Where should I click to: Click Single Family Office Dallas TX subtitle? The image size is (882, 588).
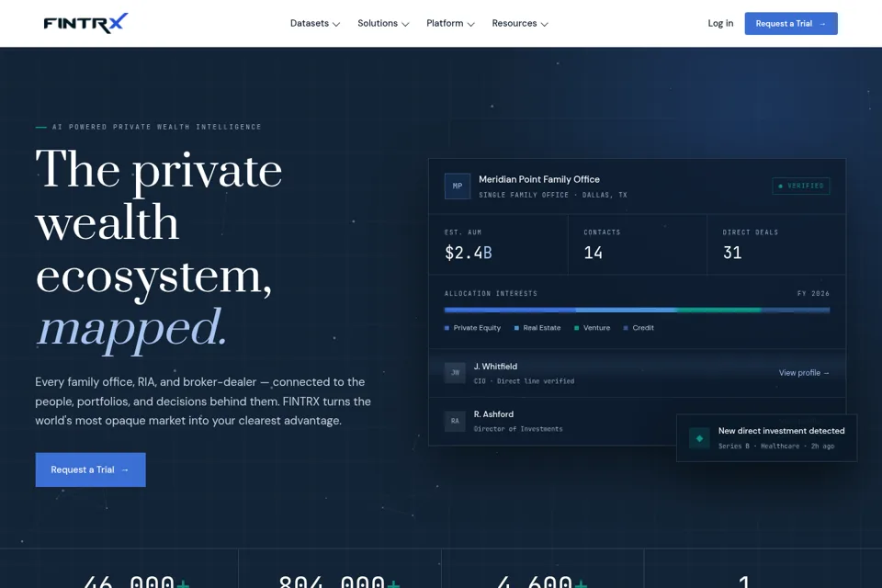click(x=553, y=196)
